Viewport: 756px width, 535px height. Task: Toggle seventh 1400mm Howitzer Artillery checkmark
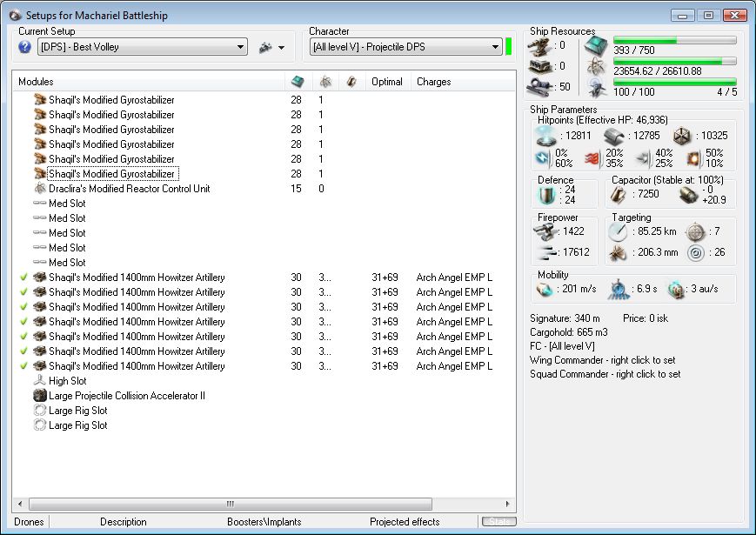(x=23, y=366)
